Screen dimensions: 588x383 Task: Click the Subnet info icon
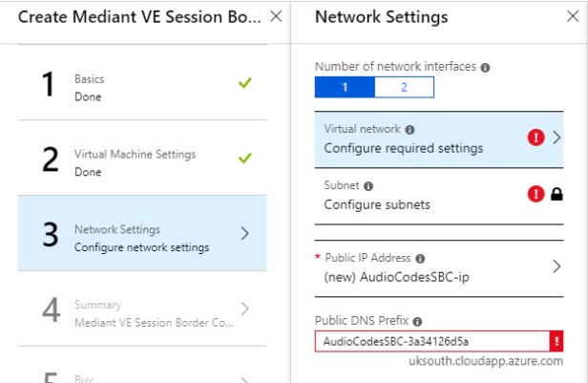[368, 185]
